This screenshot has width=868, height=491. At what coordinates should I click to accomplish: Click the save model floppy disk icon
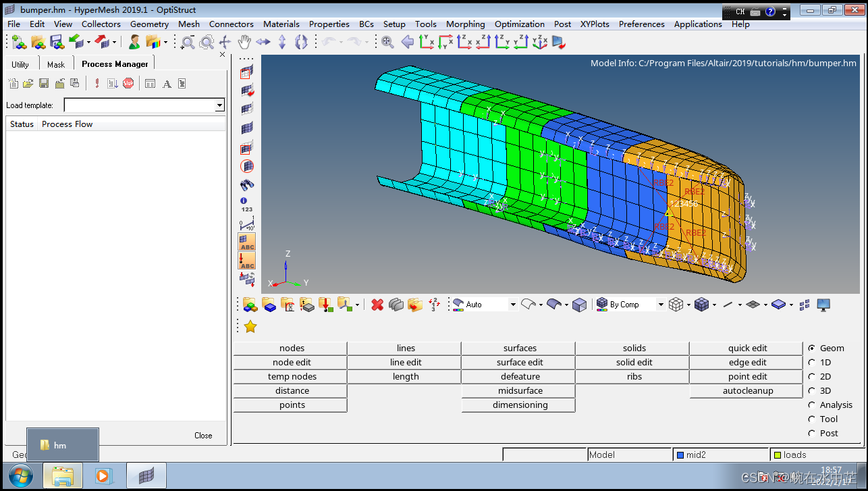57,42
